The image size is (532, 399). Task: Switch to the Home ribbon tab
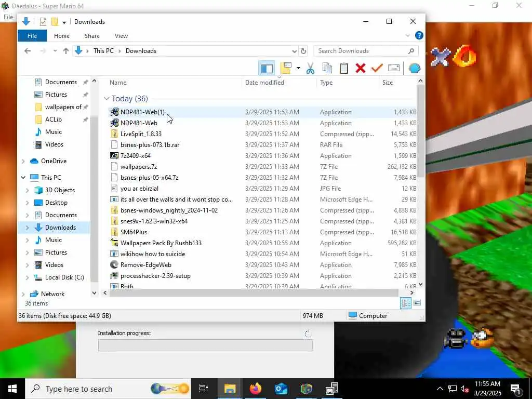click(x=62, y=36)
